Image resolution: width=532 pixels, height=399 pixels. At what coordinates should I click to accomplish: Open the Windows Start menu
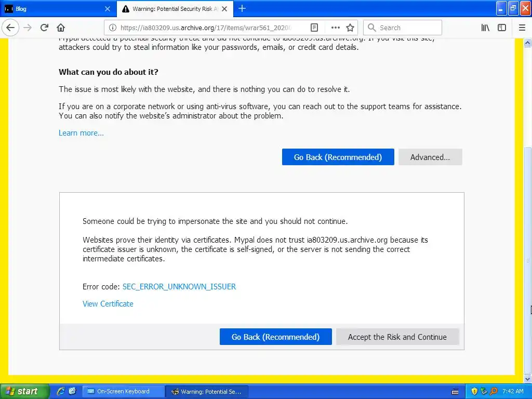tap(24, 391)
